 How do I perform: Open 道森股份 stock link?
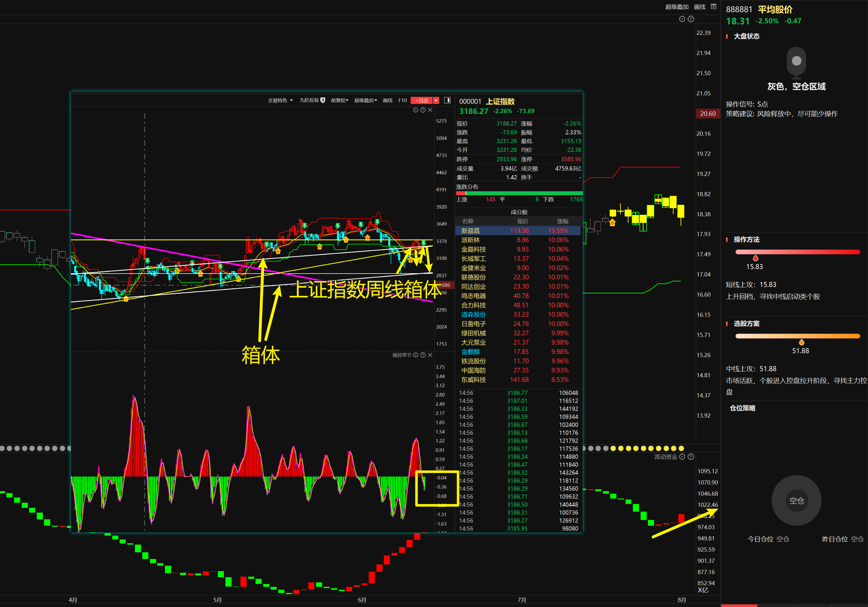(x=473, y=315)
